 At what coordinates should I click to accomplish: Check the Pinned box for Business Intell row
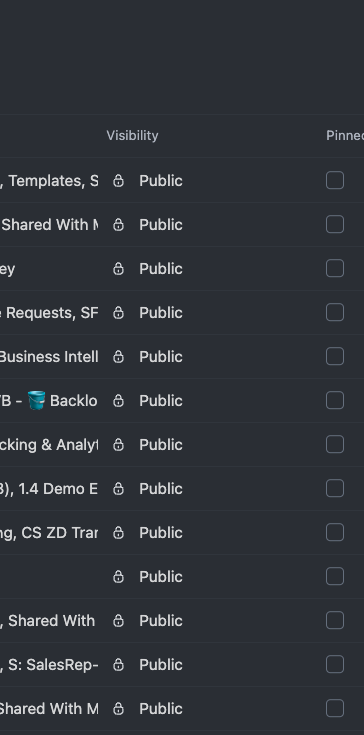(335, 357)
